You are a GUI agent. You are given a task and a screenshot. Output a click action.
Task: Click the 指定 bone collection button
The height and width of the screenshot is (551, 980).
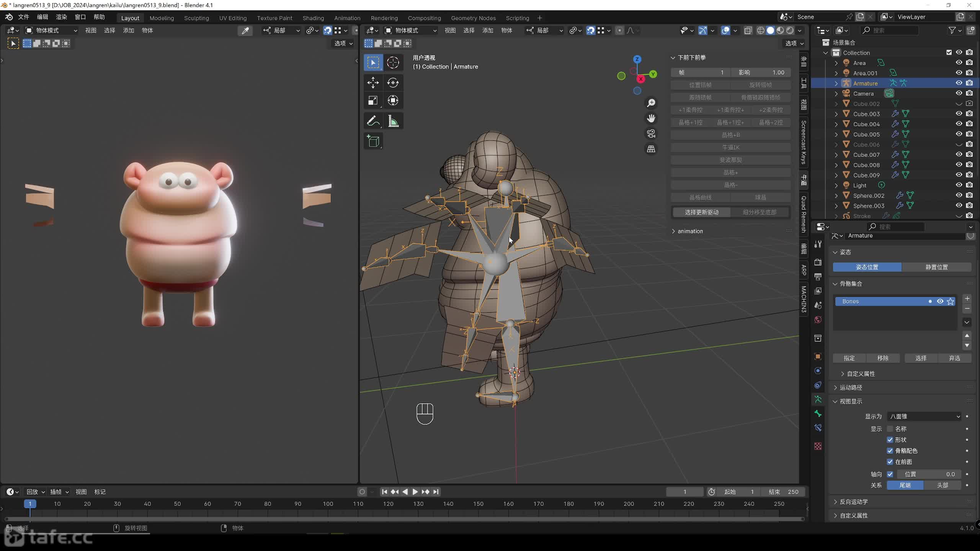849,358
